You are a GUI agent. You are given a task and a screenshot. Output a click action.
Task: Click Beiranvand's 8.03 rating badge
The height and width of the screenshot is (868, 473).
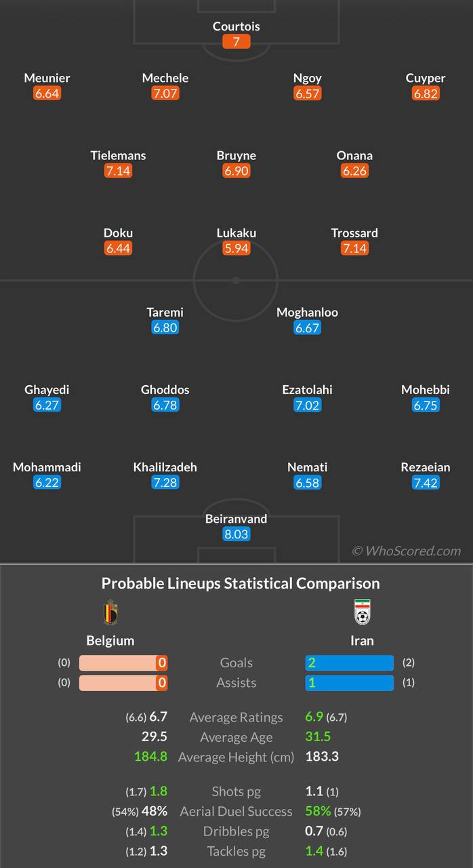pos(236,534)
